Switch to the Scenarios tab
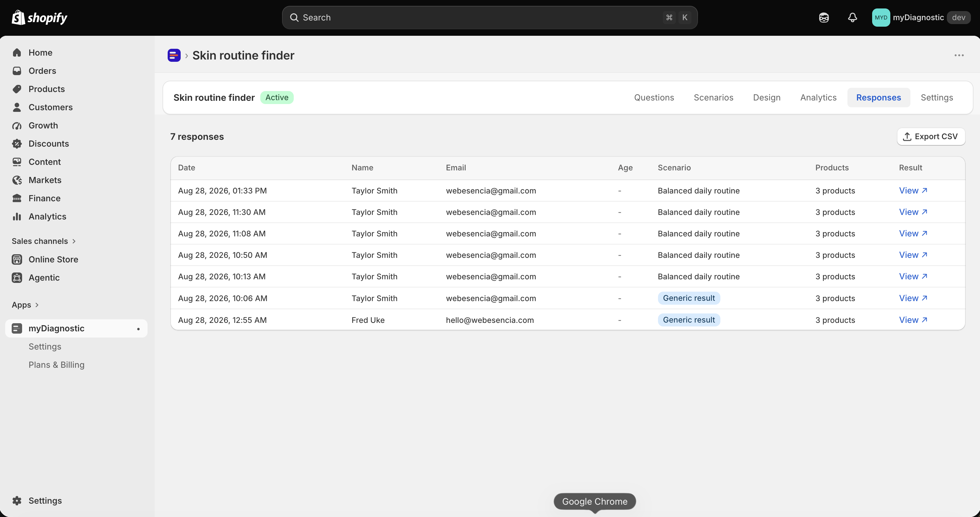This screenshot has width=980, height=517. [x=713, y=98]
